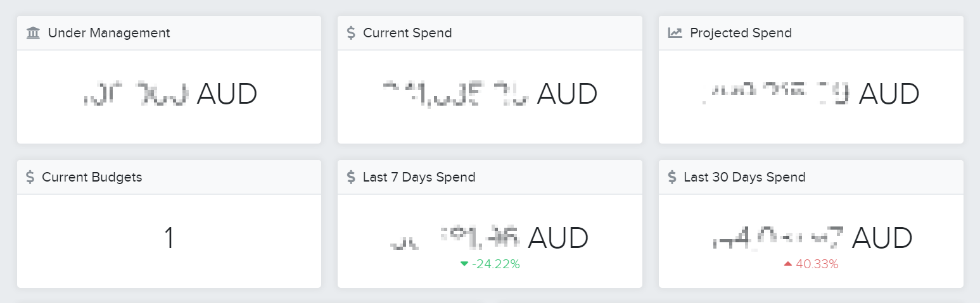The height and width of the screenshot is (303, 980).
Task: Click the -24.22% change percentage
Action: click(x=495, y=264)
